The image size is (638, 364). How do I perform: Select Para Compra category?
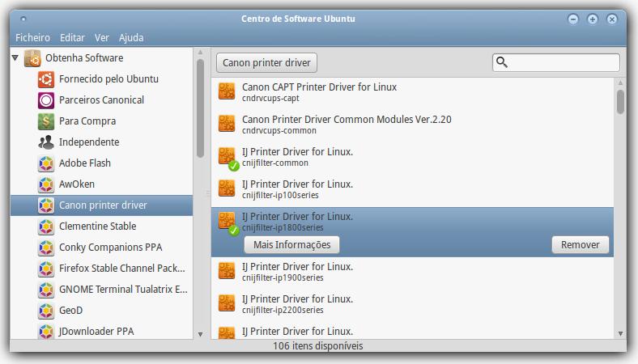point(87,121)
